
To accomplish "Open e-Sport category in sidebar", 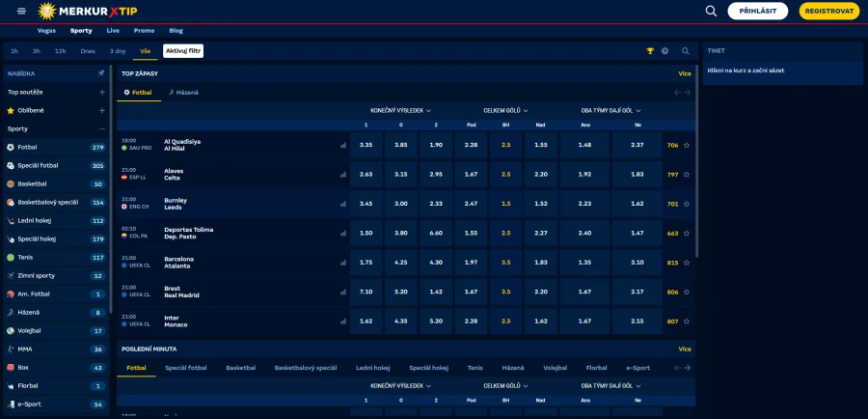I will pos(56,404).
